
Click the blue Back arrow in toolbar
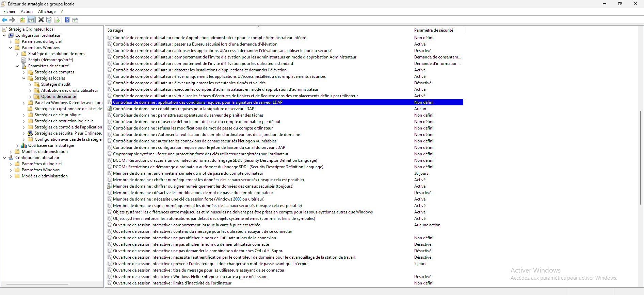click(4, 20)
